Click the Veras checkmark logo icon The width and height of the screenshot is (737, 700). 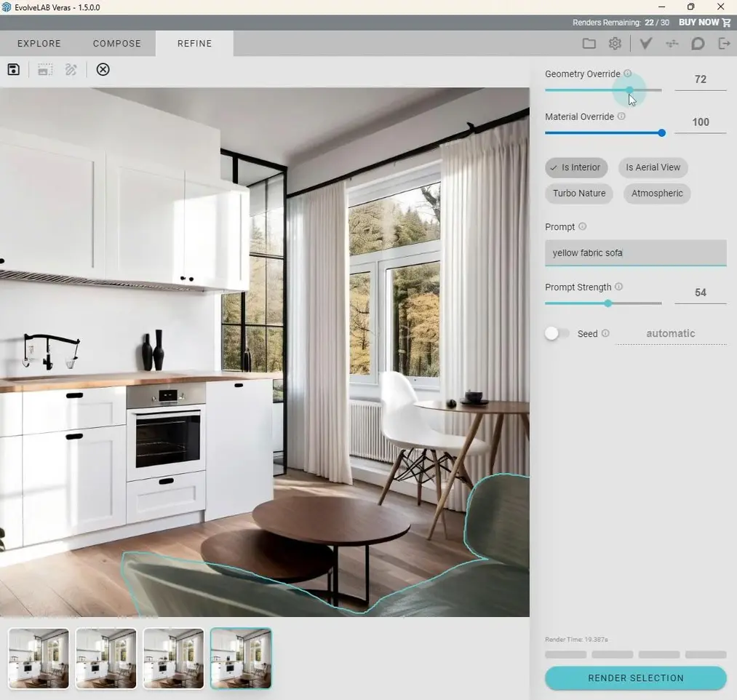[645, 44]
